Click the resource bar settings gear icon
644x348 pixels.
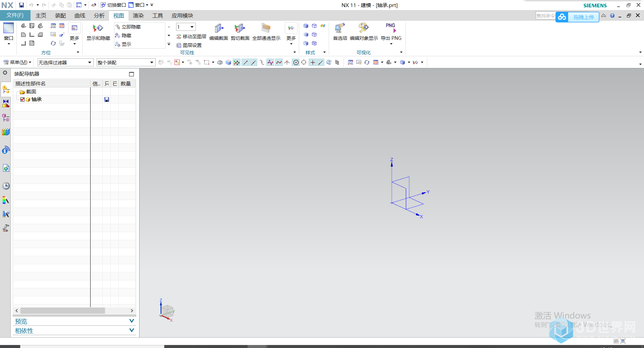[5, 73]
